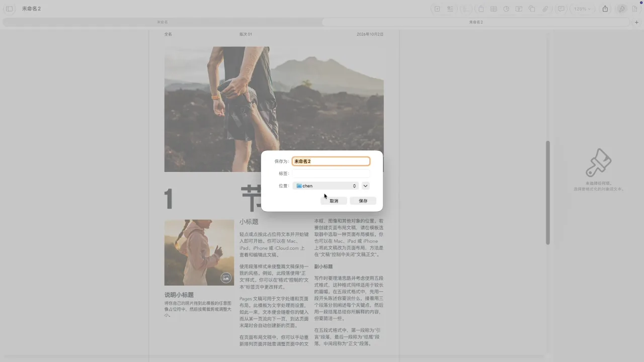Insert a chart from toolbar
This screenshot has height=362, width=644.
506,9
